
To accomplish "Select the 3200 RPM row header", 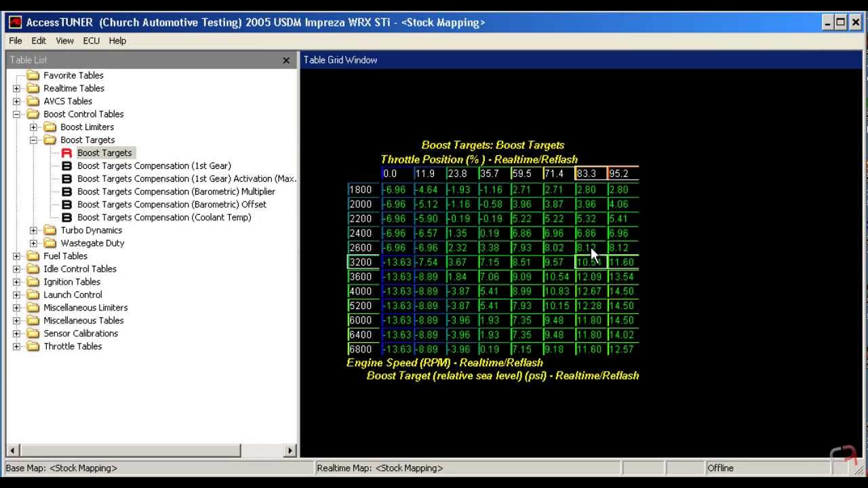I will coord(363,262).
